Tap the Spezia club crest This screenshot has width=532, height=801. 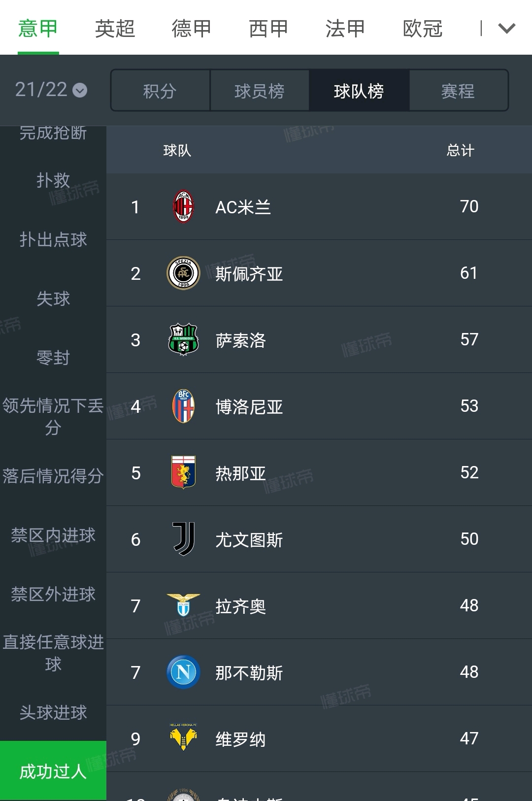point(183,273)
